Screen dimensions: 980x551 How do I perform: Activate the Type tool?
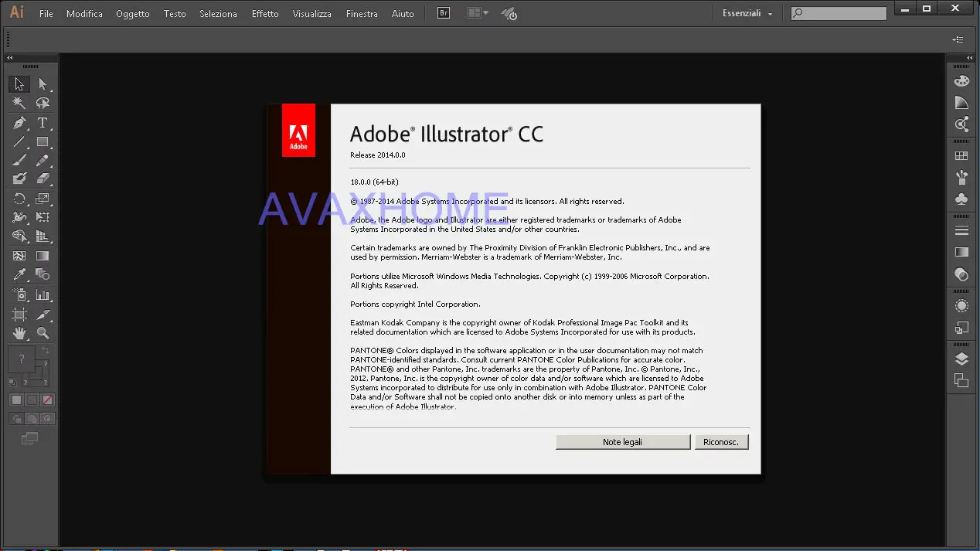pos(43,123)
